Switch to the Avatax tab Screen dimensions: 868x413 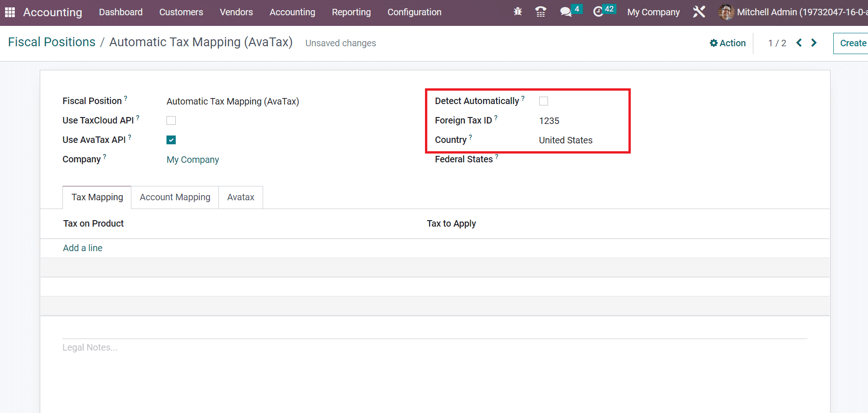point(240,197)
